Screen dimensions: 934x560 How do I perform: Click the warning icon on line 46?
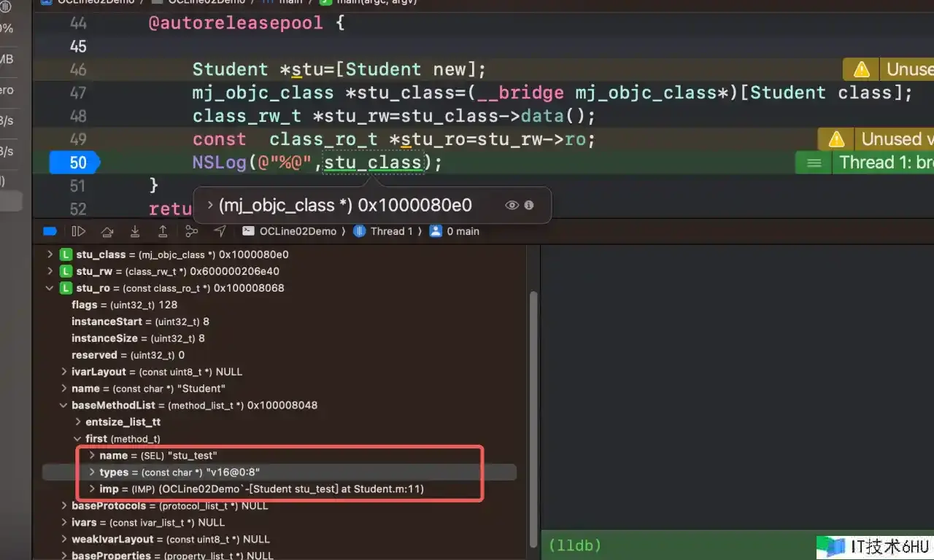(x=861, y=69)
